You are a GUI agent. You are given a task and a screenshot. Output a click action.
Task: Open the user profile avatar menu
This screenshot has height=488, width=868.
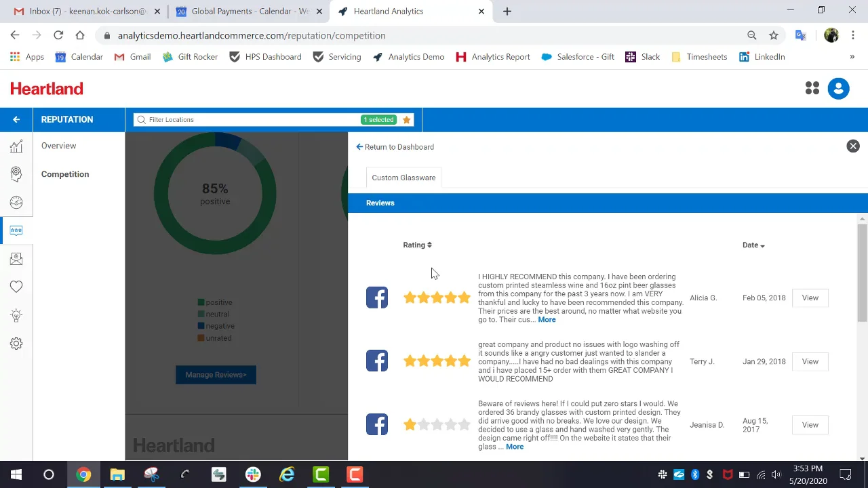[x=838, y=88]
